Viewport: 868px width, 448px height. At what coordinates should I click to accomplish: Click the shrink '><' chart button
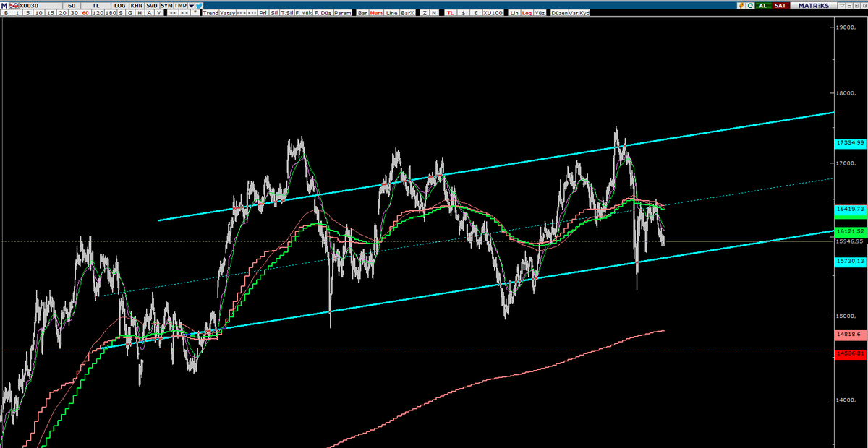tap(173, 13)
